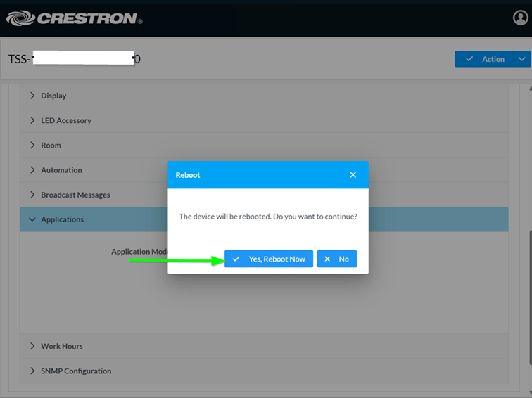
Task: Click the chevron beside Work Hours
Action: tap(32, 346)
